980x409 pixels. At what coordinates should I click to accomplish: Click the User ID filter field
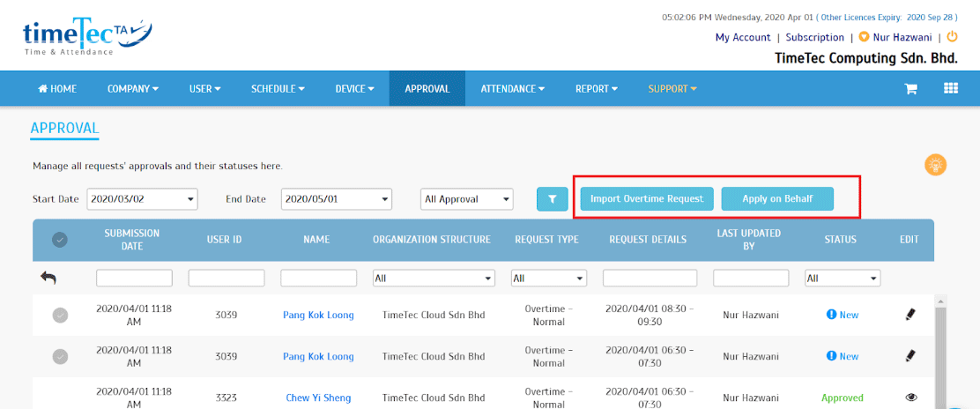pyautogui.click(x=226, y=279)
